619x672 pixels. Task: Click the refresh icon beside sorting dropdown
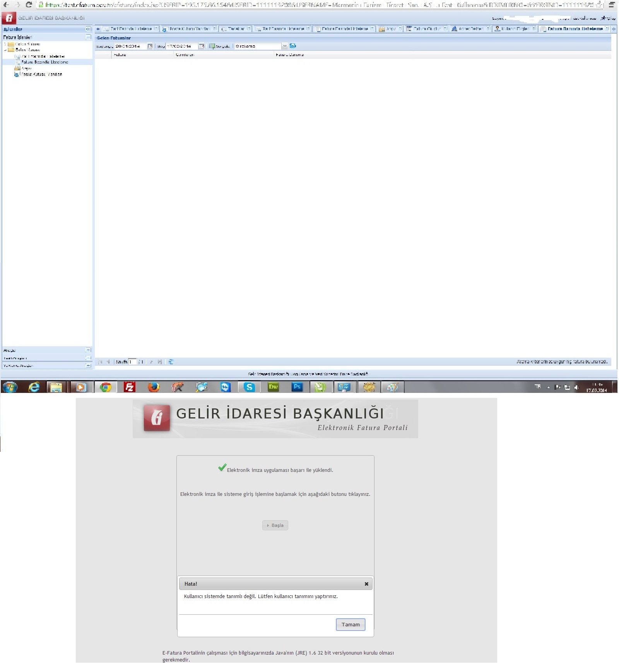click(293, 46)
